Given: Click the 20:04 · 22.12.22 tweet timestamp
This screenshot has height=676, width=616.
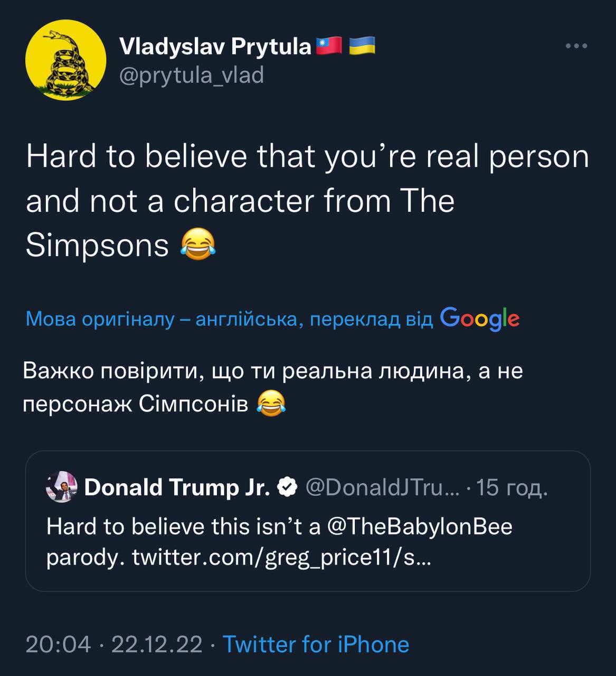Looking at the screenshot, I should pos(113,644).
